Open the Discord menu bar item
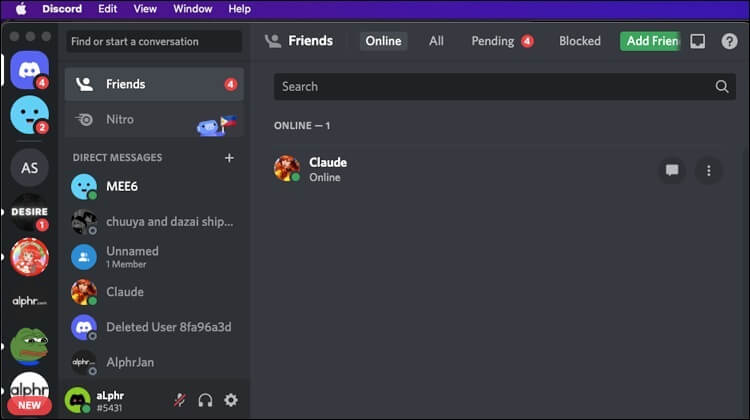Image resolution: width=750 pixels, height=420 pixels. (62, 9)
